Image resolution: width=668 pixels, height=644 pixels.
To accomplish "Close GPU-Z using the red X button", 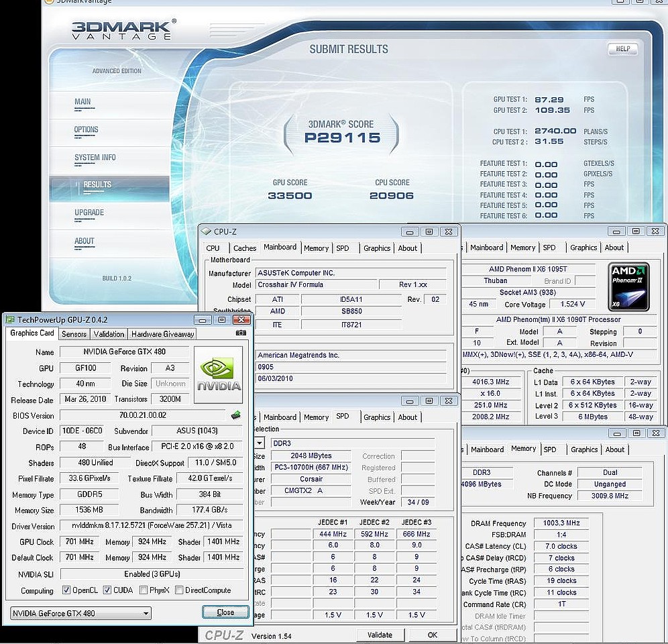I will pos(241,320).
